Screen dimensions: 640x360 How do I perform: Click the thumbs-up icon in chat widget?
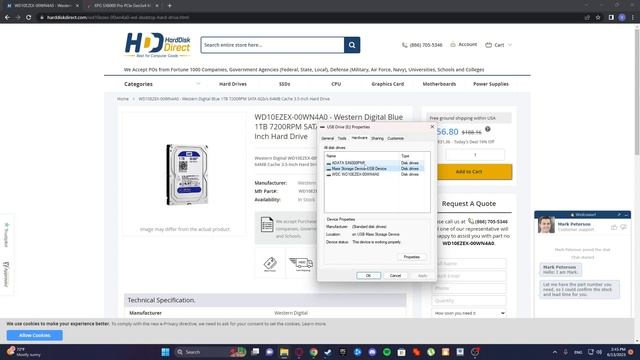pos(614,227)
